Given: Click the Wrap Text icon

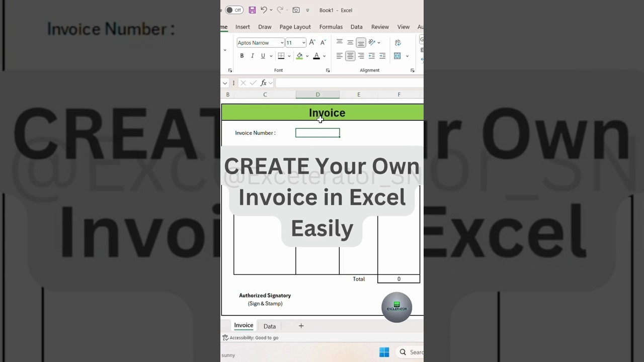Looking at the screenshot, I should [x=398, y=42].
